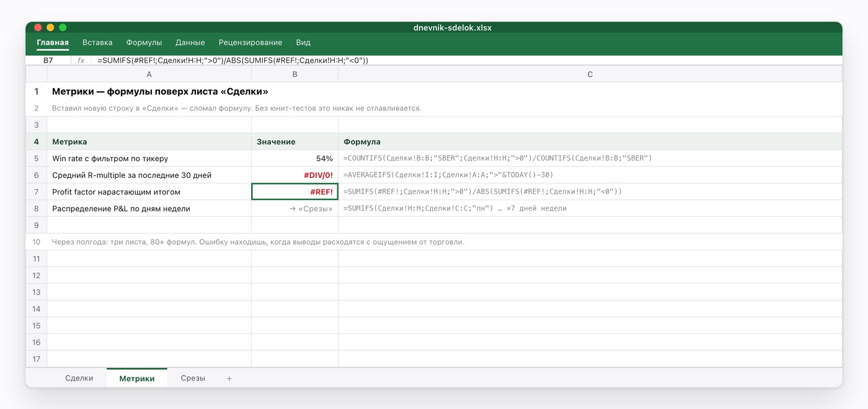This screenshot has height=409, width=868.
Task: Switch to the Вставка ribbon tab
Action: point(97,43)
